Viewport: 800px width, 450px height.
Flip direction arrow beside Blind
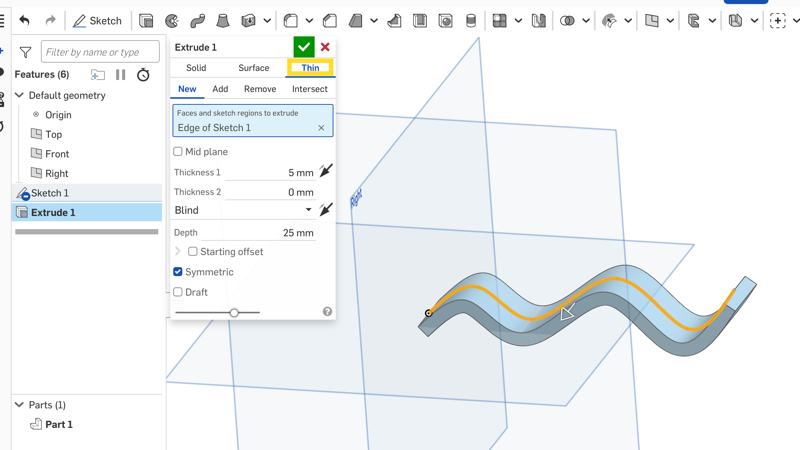(x=326, y=210)
